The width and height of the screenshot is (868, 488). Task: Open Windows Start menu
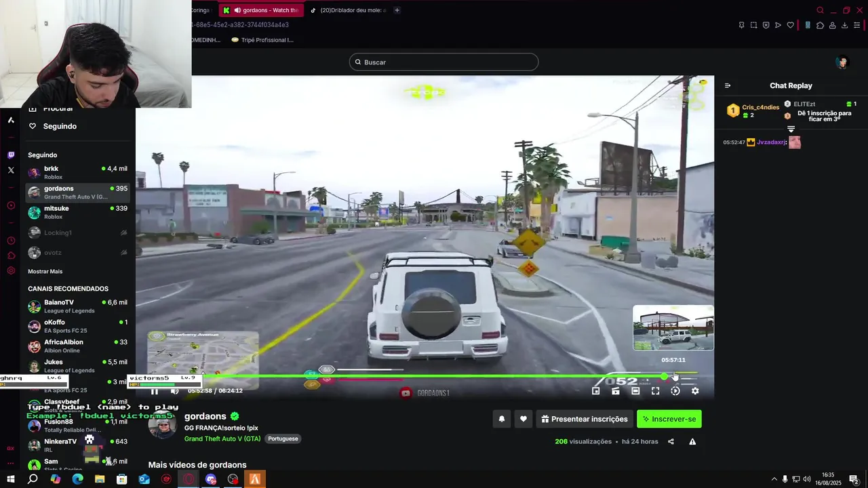tap(11, 479)
